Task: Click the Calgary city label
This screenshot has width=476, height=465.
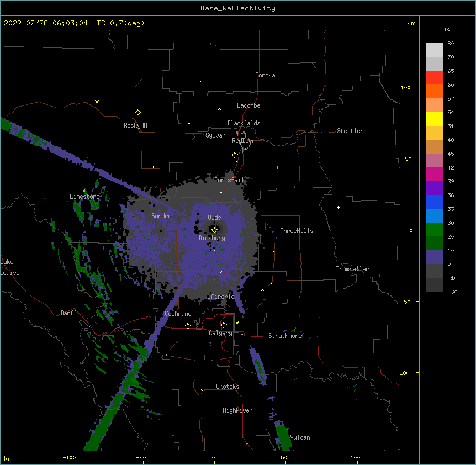Action: click(220, 333)
